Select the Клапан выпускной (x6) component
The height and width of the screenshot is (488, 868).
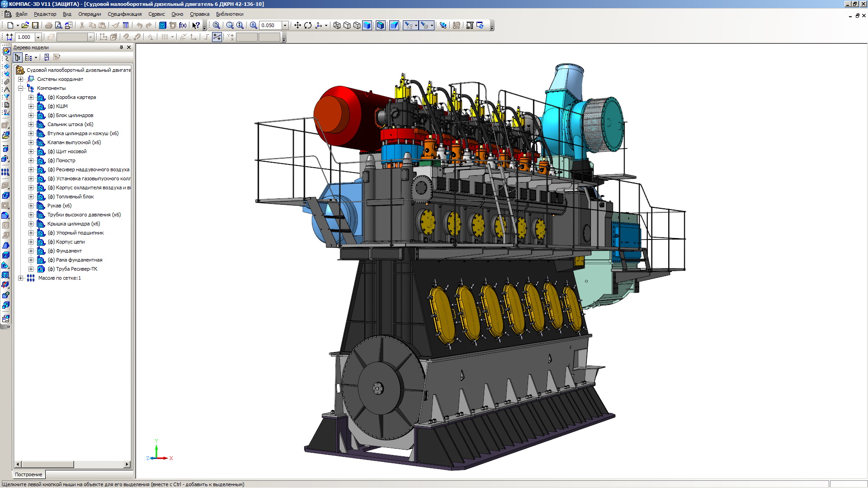74,142
